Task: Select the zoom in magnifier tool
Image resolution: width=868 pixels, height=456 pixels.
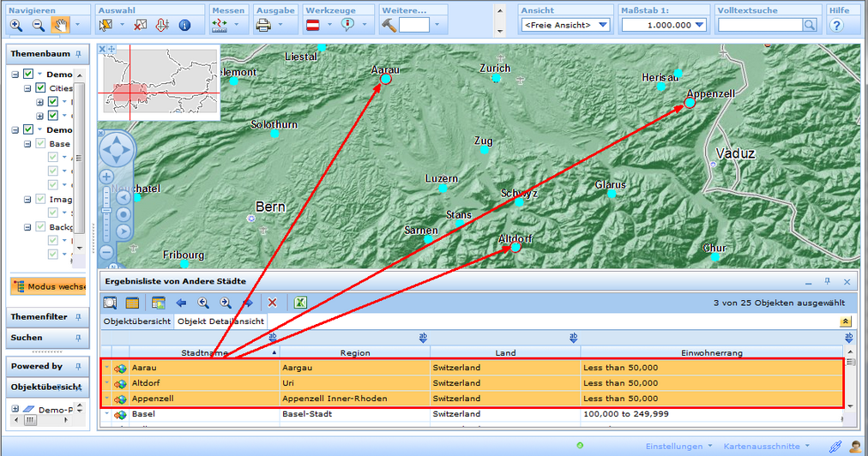Action: coord(16,26)
